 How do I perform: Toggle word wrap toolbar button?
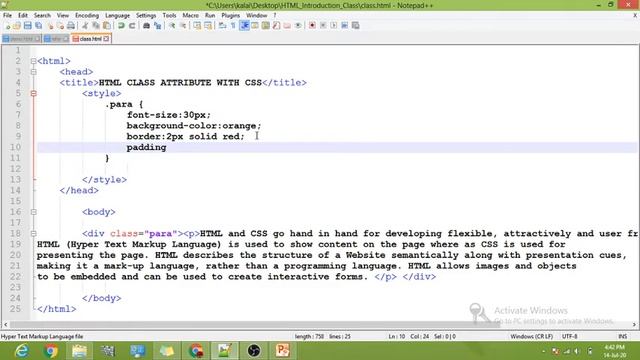pos(222,25)
